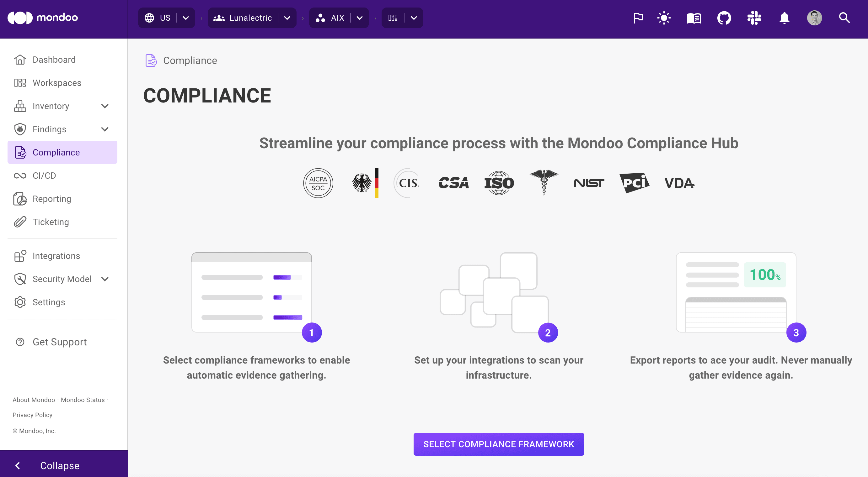Open the CI/CD section
The width and height of the screenshot is (868, 477).
pyautogui.click(x=44, y=176)
